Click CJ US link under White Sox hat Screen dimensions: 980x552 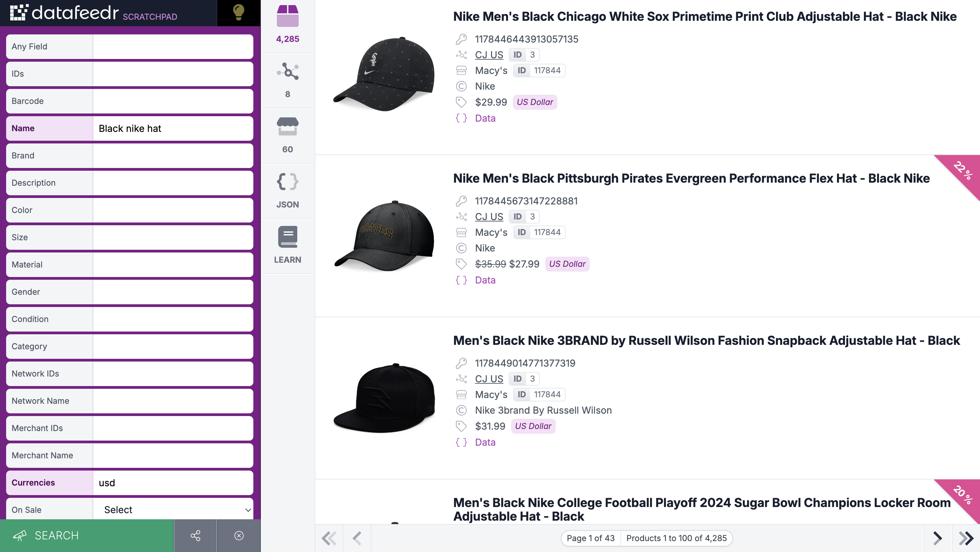(489, 55)
